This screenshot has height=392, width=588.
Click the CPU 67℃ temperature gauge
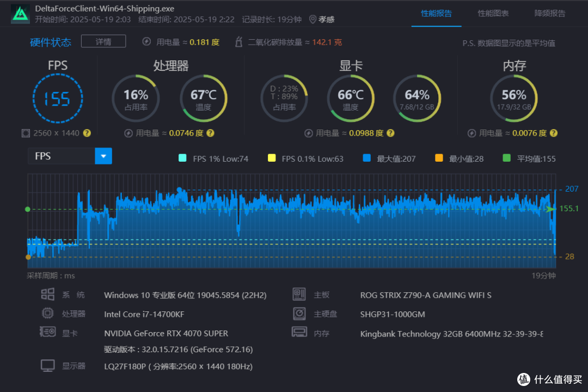pyautogui.click(x=203, y=99)
